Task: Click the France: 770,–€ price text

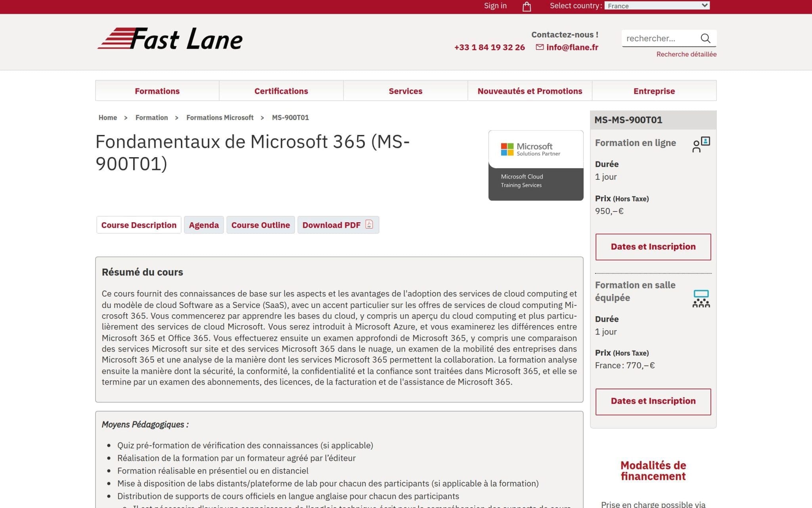Action: point(624,366)
